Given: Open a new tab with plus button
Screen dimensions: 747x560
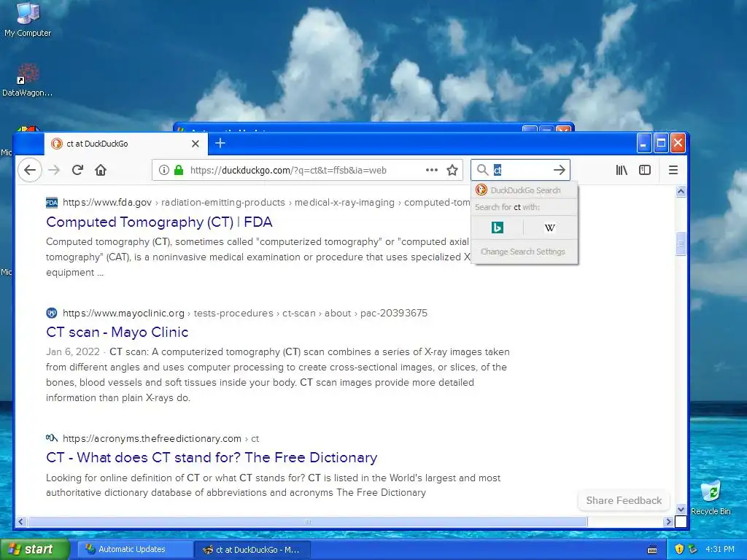Looking at the screenshot, I should 220,143.
